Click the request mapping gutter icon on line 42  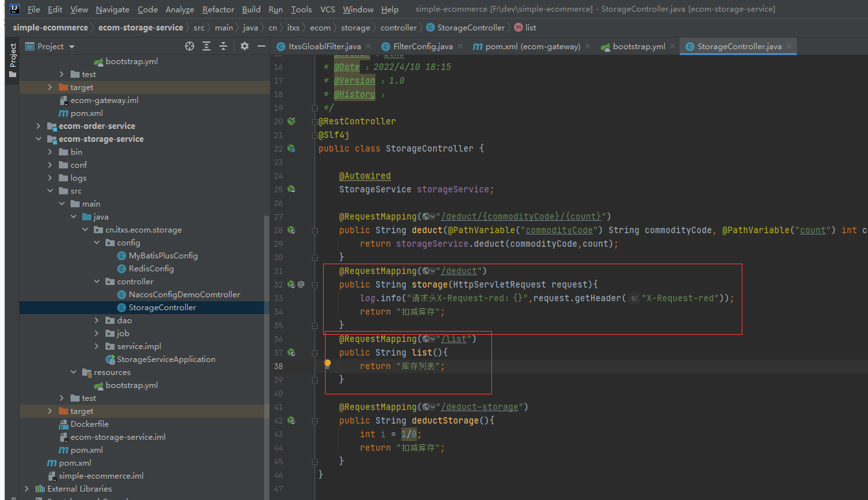[x=291, y=420]
